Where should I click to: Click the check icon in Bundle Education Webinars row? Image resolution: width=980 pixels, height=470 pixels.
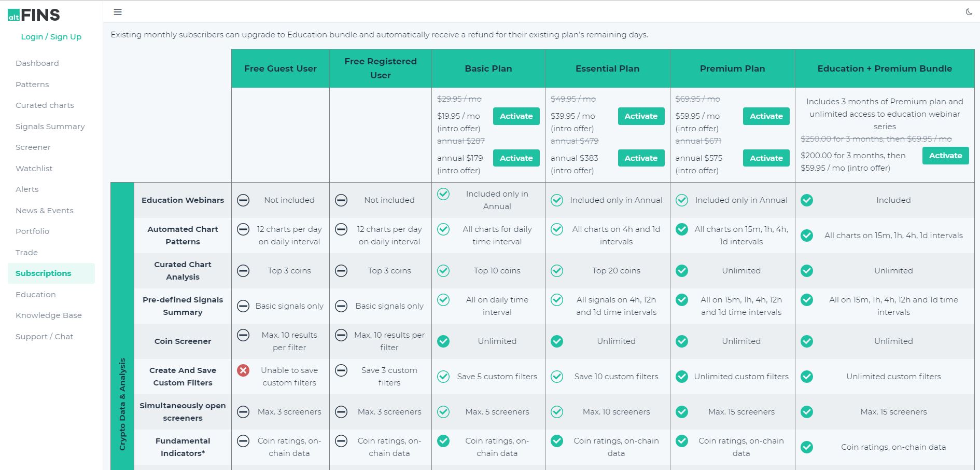coord(807,200)
